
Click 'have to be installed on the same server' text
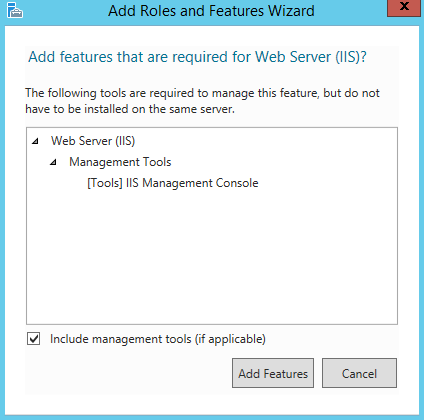[x=130, y=109]
